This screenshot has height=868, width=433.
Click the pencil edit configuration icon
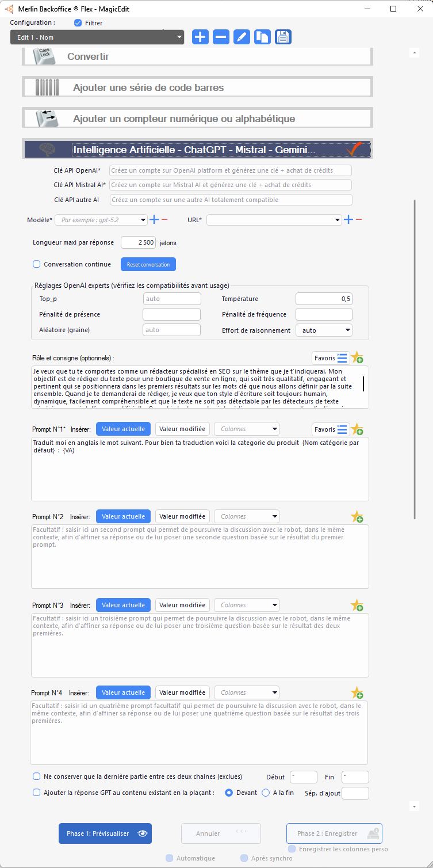[242, 37]
